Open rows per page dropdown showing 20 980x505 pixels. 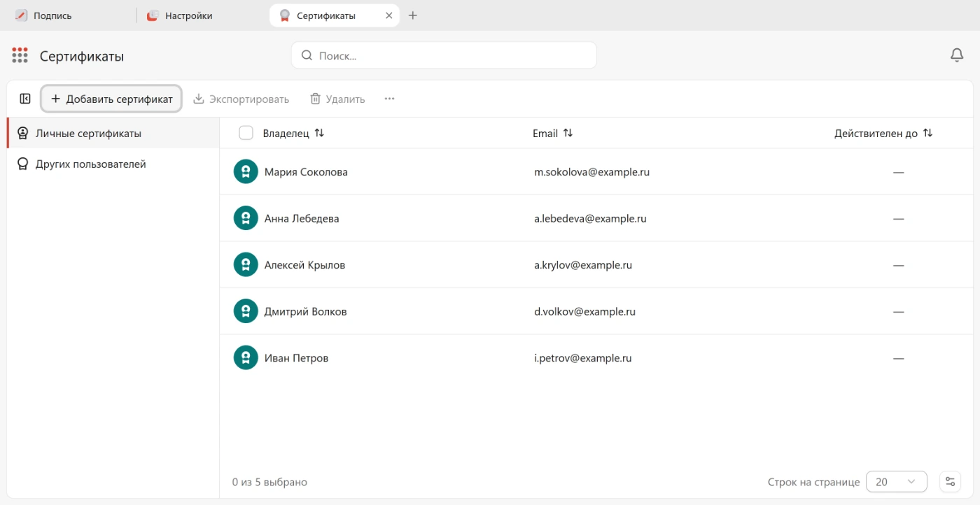(896, 482)
